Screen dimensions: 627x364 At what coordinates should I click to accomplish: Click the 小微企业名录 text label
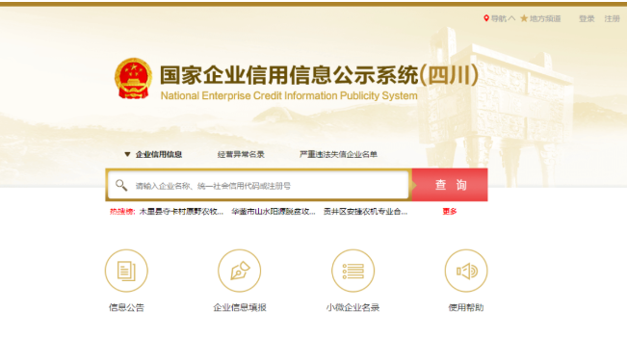[x=353, y=307]
